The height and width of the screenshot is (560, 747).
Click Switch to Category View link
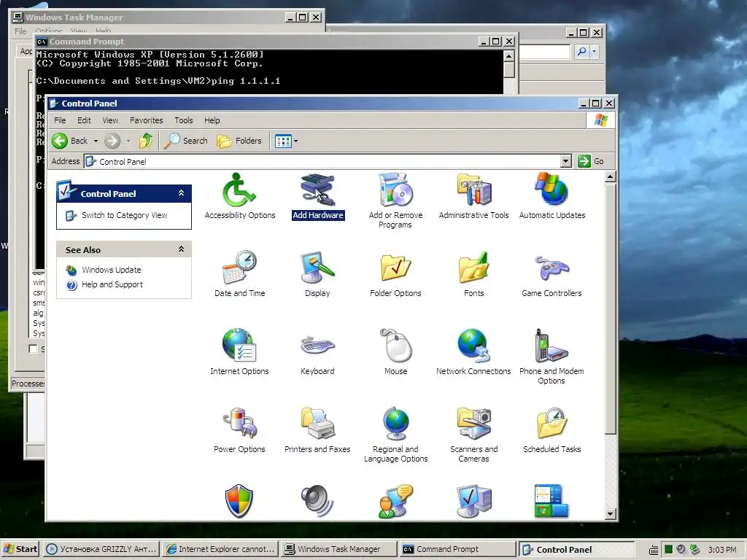coord(124,215)
